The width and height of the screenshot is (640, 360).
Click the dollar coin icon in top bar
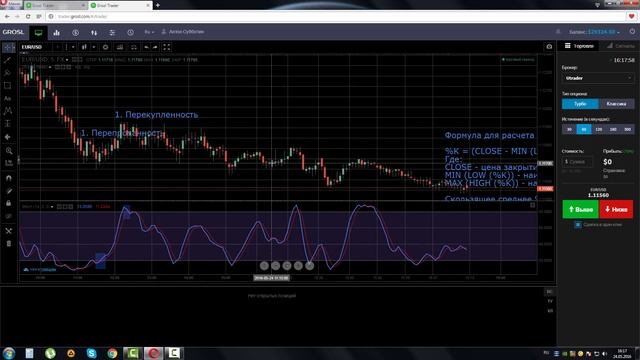[75, 33]
